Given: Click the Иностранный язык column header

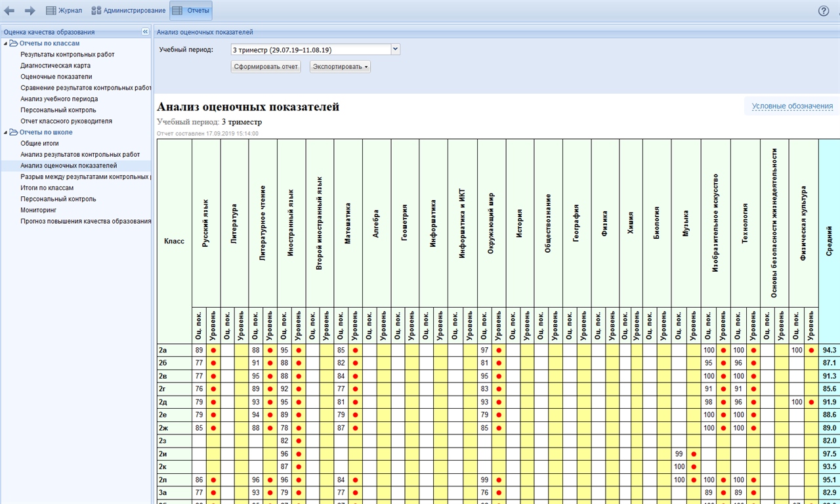Looking at the screenshot, I should coord(291,222).
